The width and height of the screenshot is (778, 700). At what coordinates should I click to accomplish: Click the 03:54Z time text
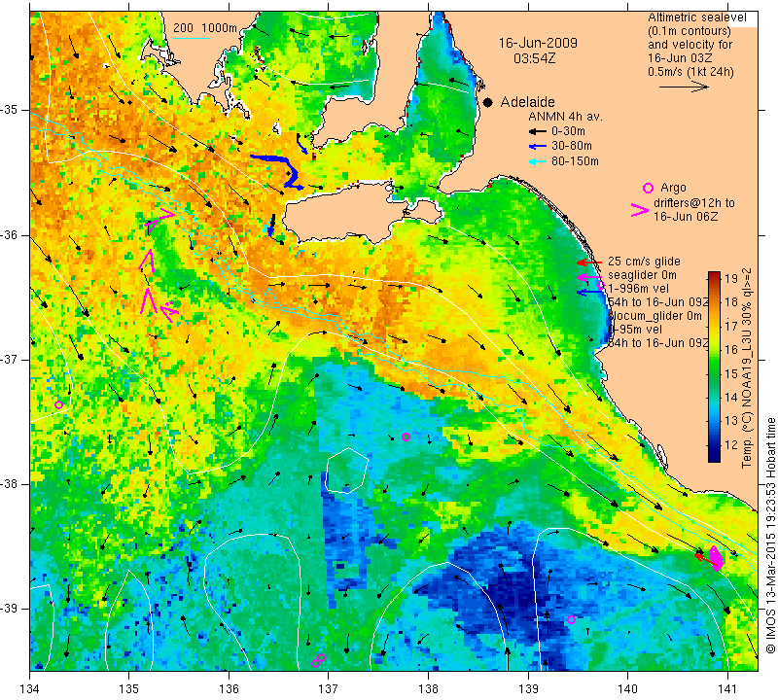(534, 58)
